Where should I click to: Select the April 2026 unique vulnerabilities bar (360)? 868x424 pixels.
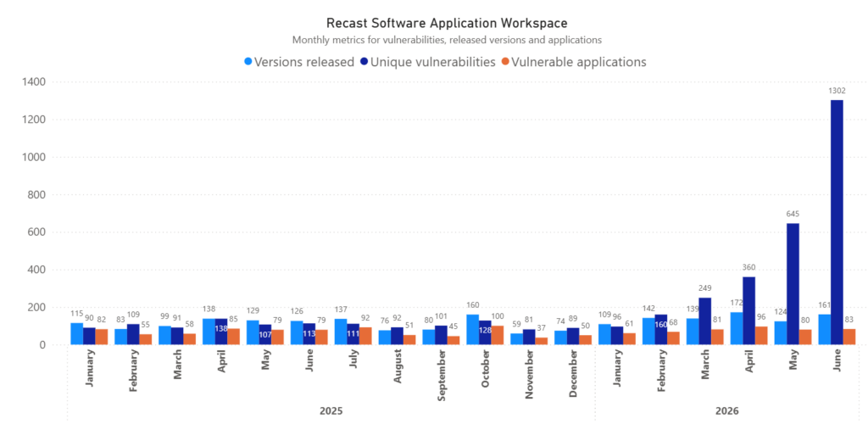coord(748,310)
